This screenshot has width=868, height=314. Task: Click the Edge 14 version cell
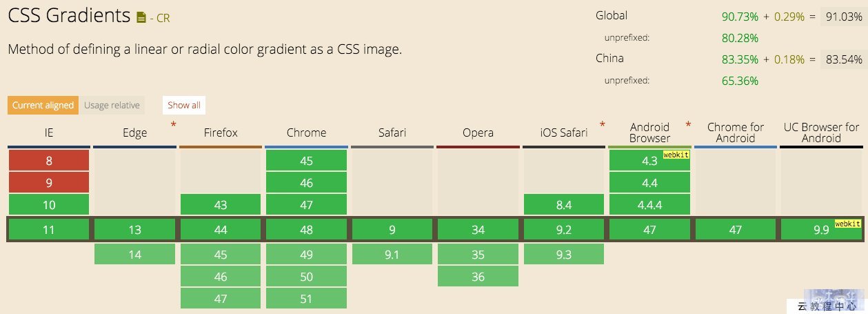tap(134, 255)
